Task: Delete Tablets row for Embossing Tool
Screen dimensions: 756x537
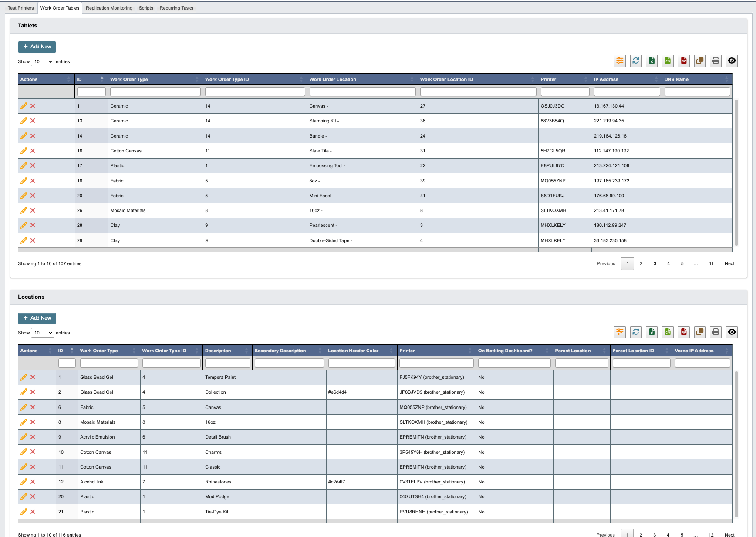Action: (x=33, y=165)
